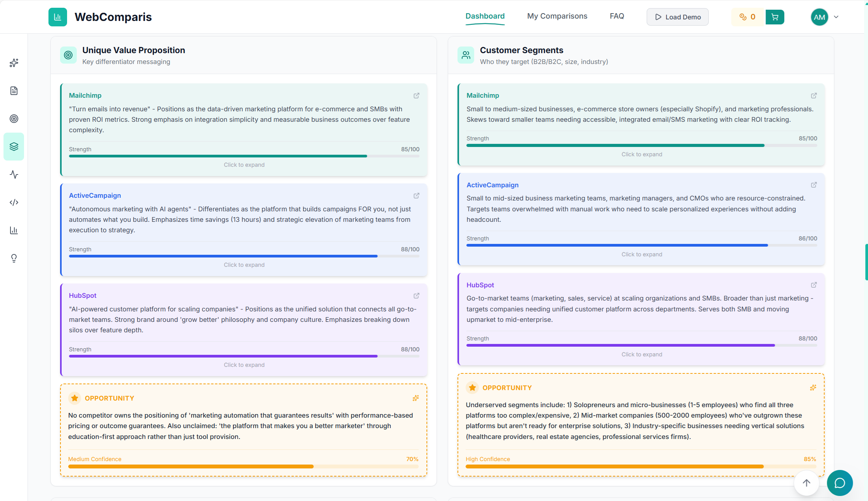
Task: Open the shopping cart icon
Action: 775,17
